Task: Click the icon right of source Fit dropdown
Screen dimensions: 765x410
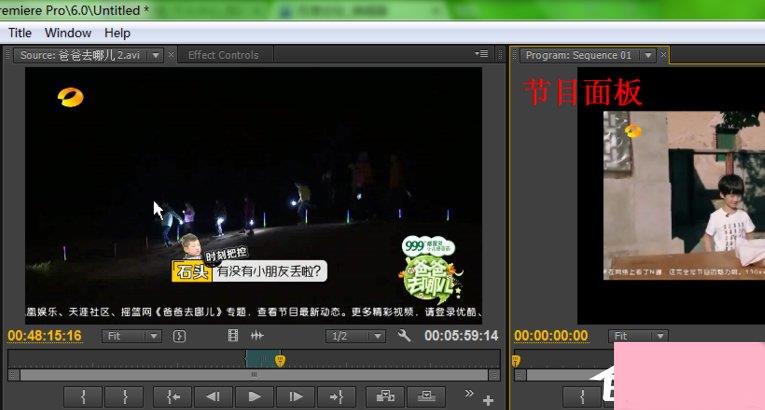Action: pyautogui.click(x=180, y=336)
